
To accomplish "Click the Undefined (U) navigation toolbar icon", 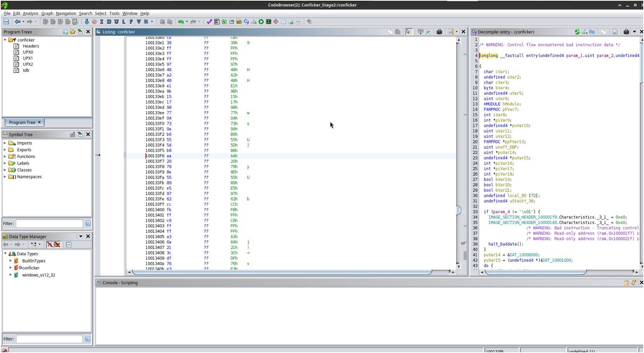I will (x=116, y=22).
